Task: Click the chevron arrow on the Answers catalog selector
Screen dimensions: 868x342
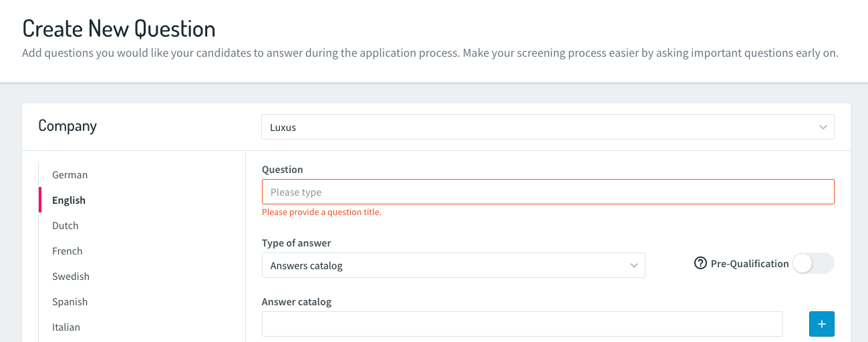Action: [634, 266]
